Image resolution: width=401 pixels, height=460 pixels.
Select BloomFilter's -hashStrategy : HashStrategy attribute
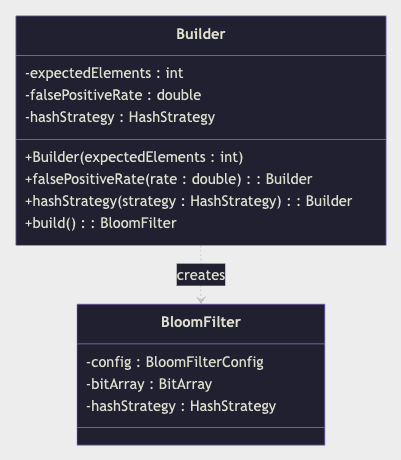click(181, 406)
